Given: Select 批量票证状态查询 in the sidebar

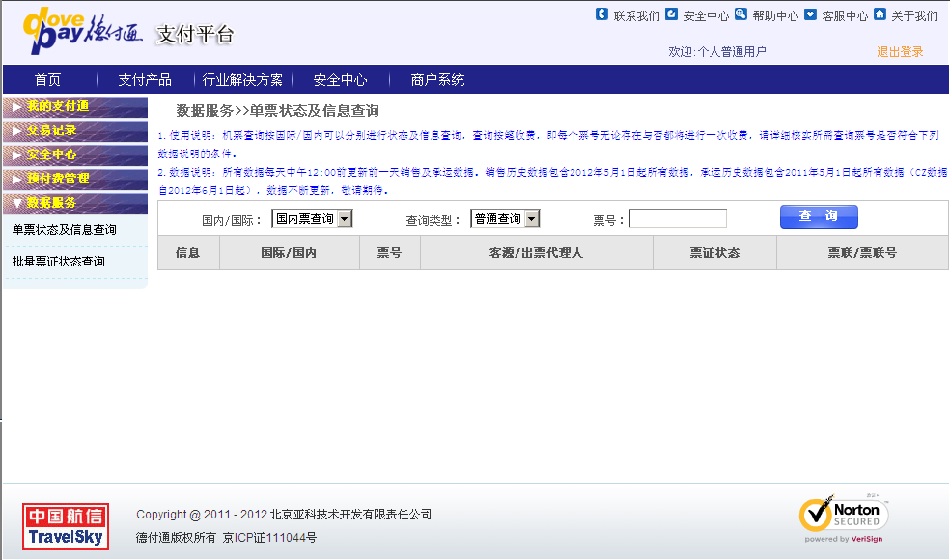Looking at the screenshot, I should pyautogui.click(x=59, y=262).
